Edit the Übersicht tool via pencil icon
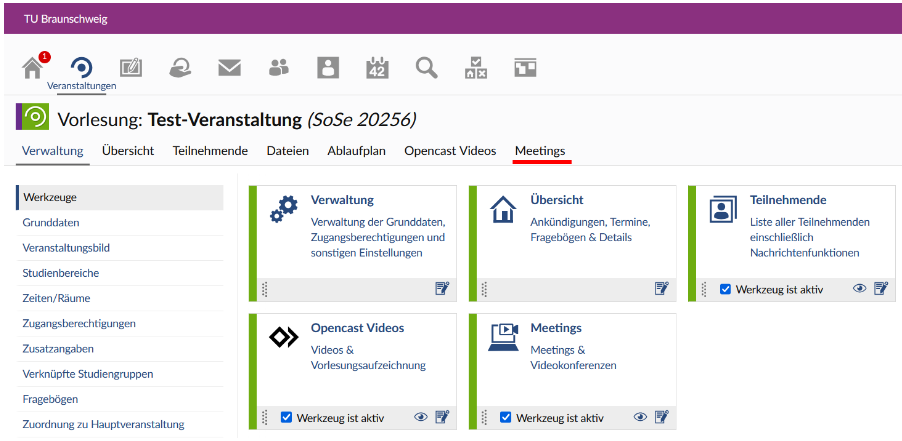 662,289
